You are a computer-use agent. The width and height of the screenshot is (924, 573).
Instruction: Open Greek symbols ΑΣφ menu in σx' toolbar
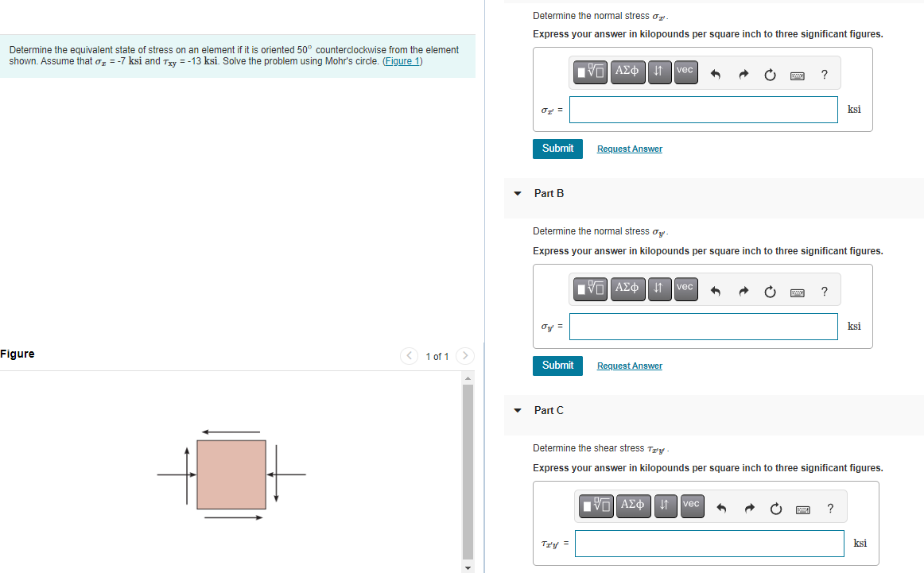[x=627, y=72]
